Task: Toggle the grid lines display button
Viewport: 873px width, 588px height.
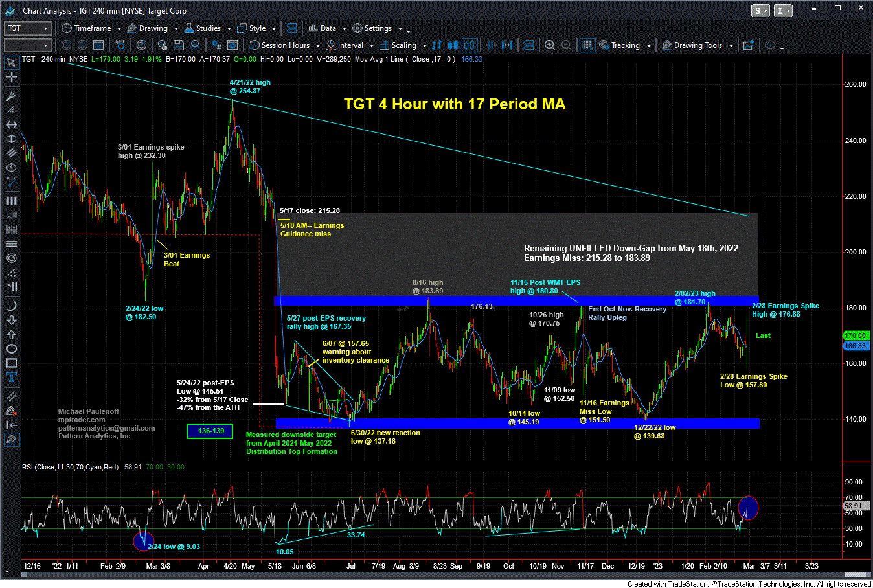Action: click(587, 45)
